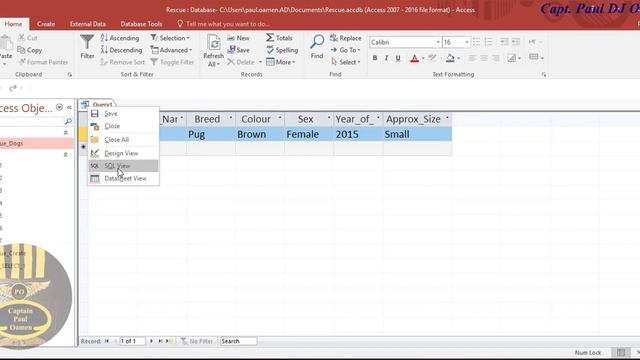This screenshot has height=360, width=640.
Task: Collapse navigation pane with double chevron
Action: (69, 108)
